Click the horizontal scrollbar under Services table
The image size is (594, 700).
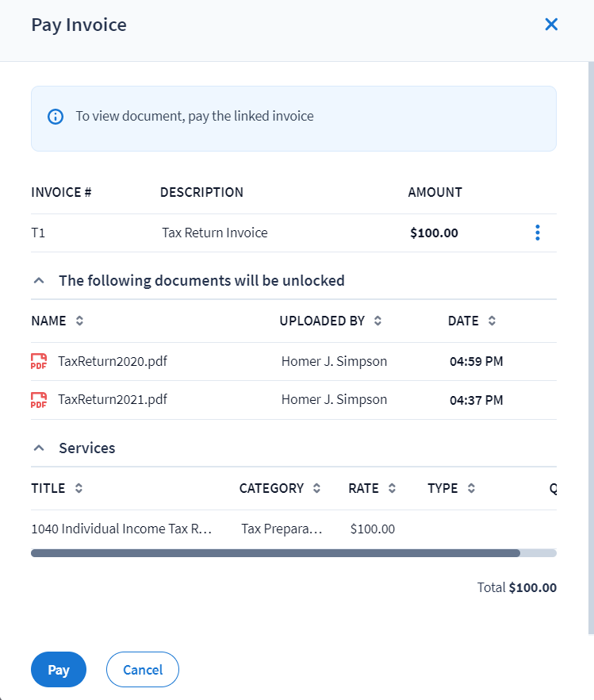(x=275, y=553)
